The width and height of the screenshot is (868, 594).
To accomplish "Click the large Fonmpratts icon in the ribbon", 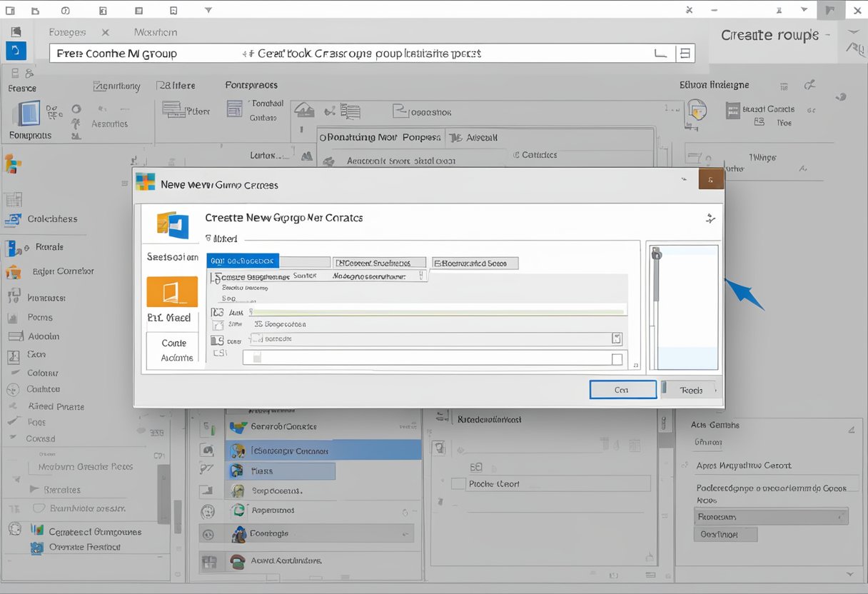I will click(28, 114).
